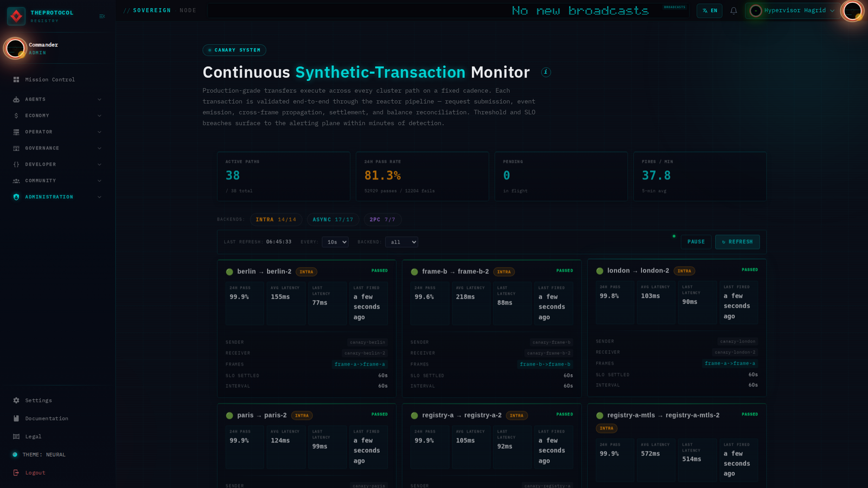The width and height of the screenshot is (868, 488).
Task: Click the green status dot for london
Action: pyautogui.click(x=599, y=271)
